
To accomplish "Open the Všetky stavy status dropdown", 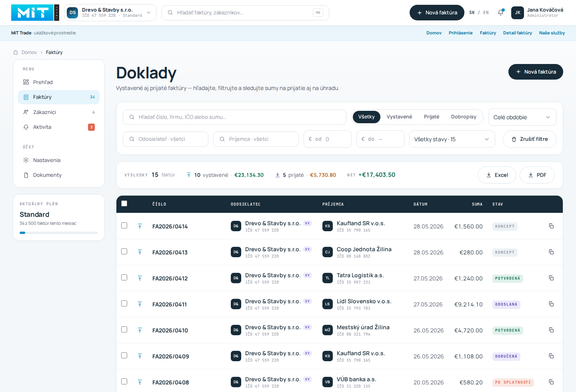I will coord(452,139).
